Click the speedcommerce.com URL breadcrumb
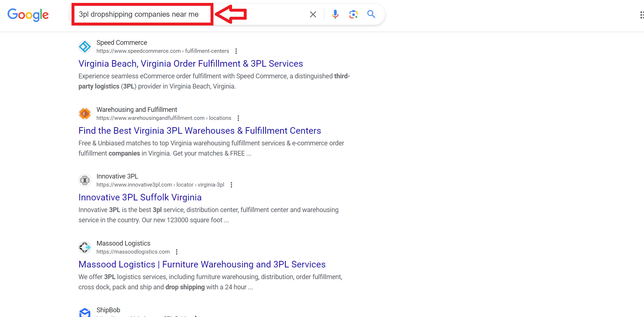The width and height of the screenshot is (644, 317). [x=163, y=51]
